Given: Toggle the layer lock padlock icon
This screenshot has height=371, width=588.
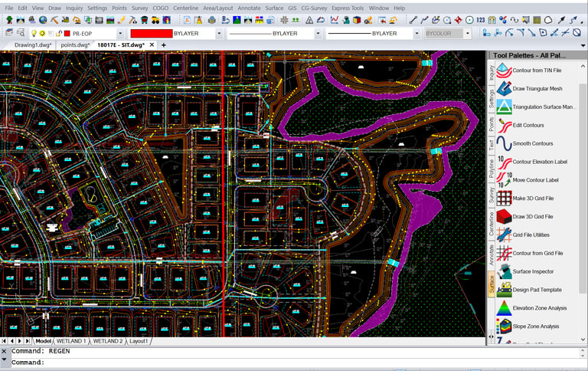Looking at the screenshot, I should [x=57, y=34].
